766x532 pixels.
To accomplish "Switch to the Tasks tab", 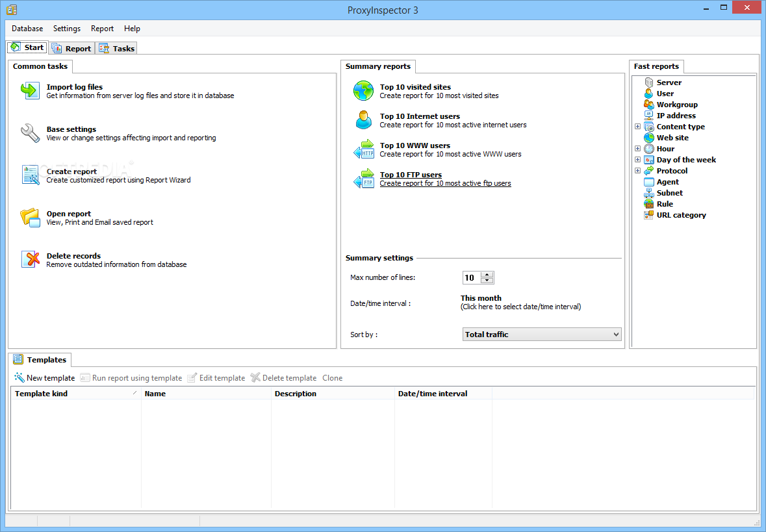I will click(x=116, y=48).
